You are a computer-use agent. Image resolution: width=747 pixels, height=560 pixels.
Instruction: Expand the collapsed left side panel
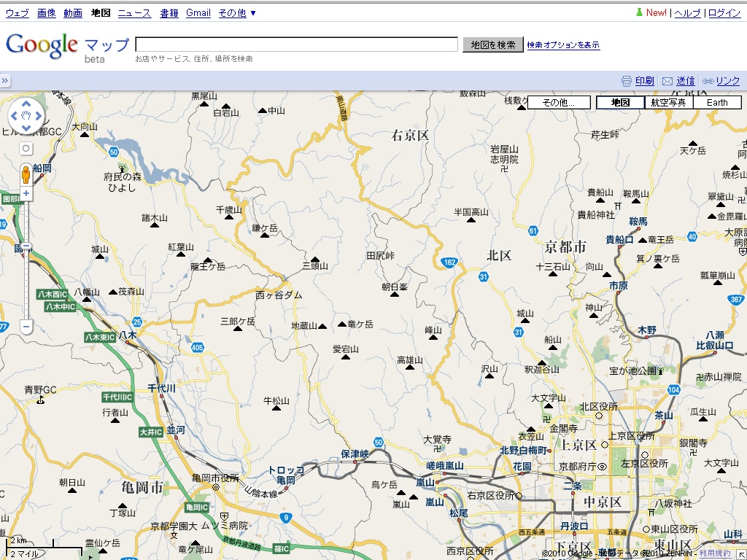[5, 81]
